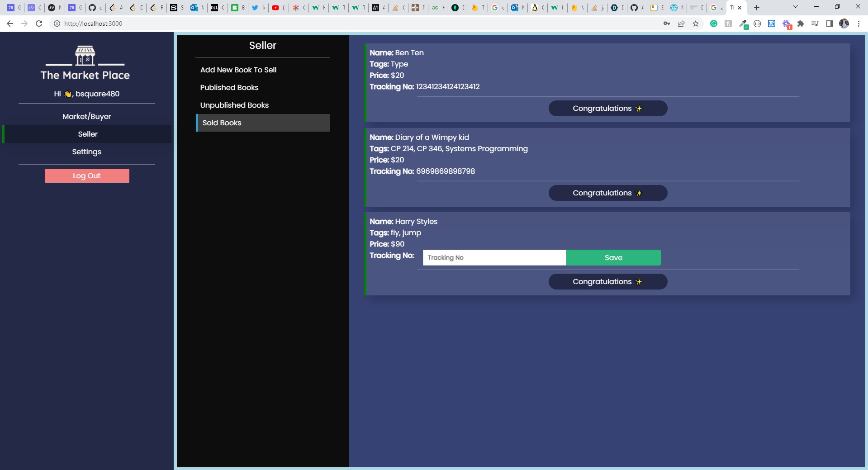This screenshot has width=868, height=470.
Task: Select Sold Books menu item
Action: [x=263, y=123]
